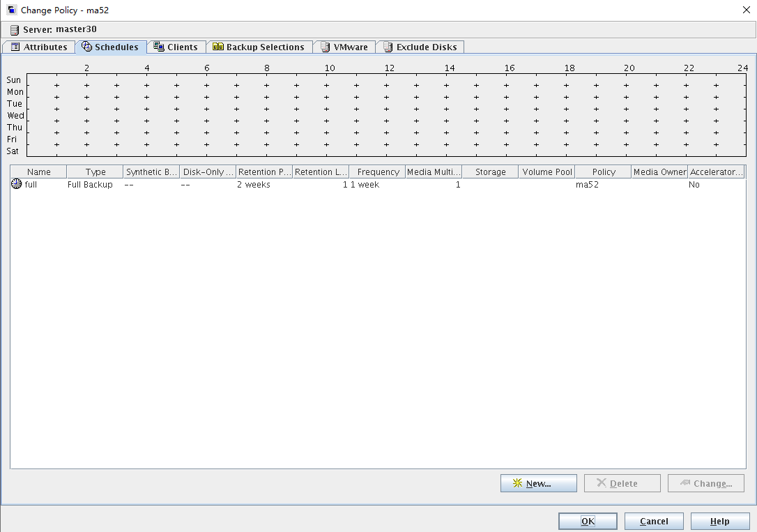Click the Exclude Disks tab icon

388,47
